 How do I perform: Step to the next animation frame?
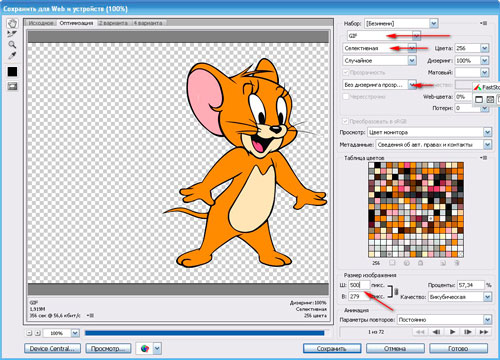468,332
